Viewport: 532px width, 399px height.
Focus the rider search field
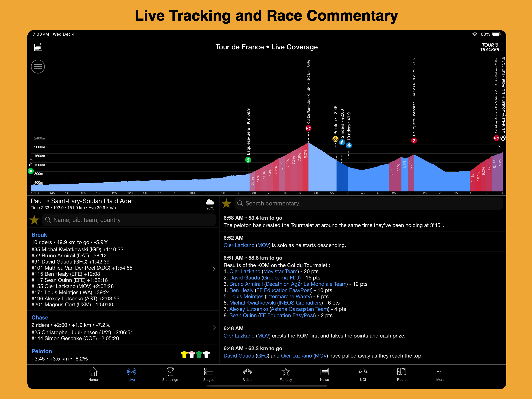[129, 220]
